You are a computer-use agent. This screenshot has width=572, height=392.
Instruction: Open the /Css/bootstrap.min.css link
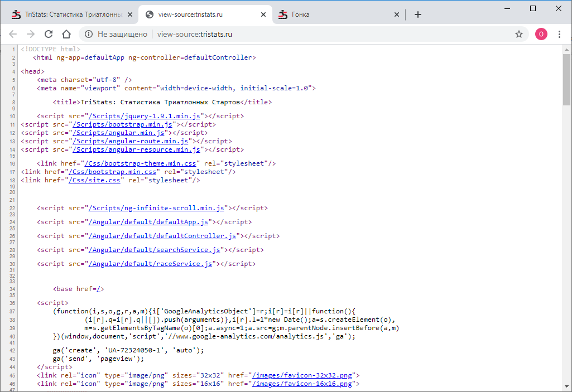coord(112,172)
